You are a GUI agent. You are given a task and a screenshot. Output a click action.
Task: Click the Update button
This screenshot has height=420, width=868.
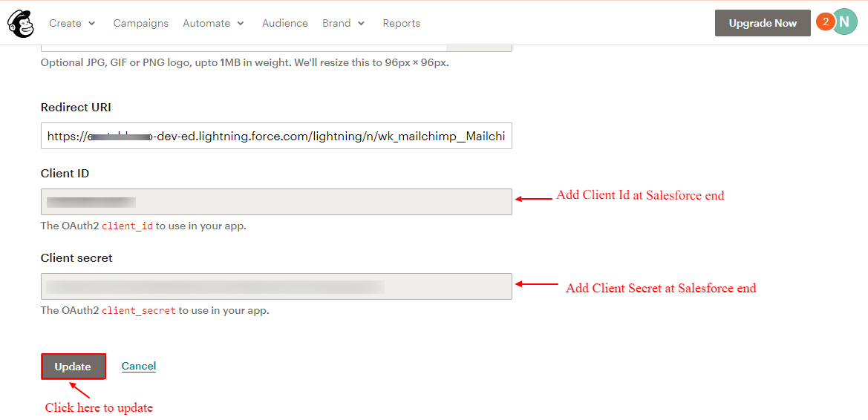point(73,367)
